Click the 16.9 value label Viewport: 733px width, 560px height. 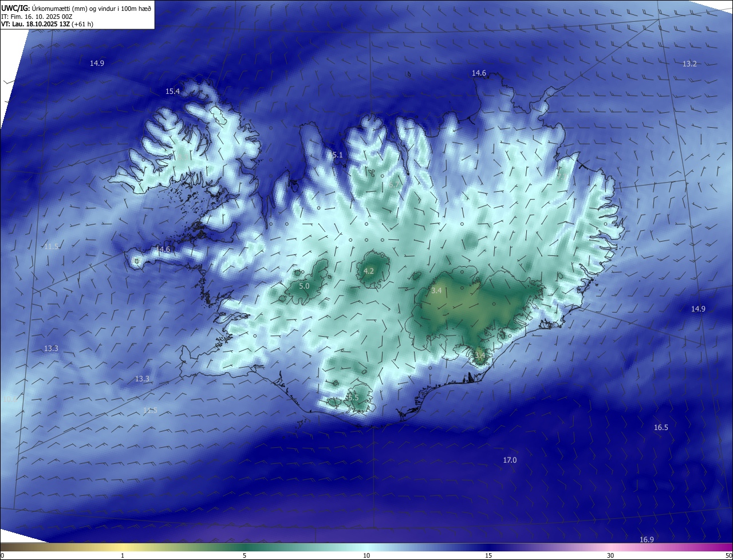(647, 540)
